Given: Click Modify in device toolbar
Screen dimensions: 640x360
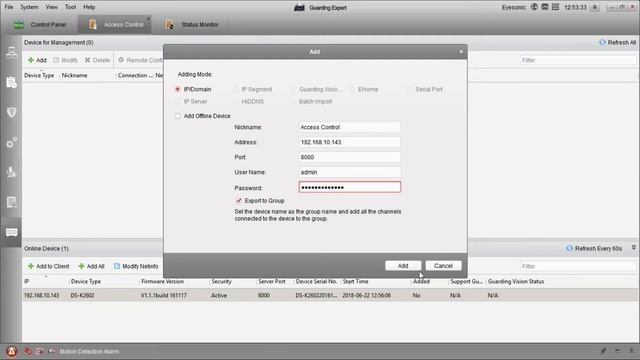Looking at the screenshot, I should click(65, 60).
